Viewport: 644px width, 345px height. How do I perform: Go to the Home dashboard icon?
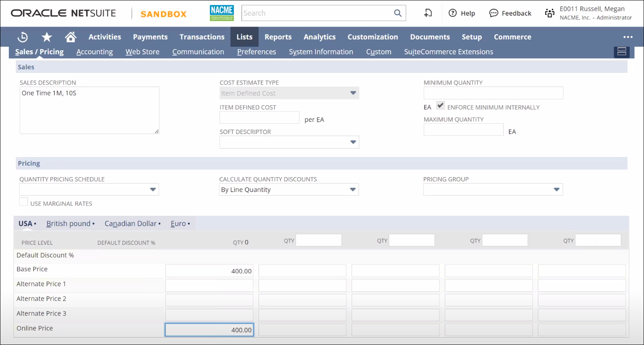(x=71, y=37)
